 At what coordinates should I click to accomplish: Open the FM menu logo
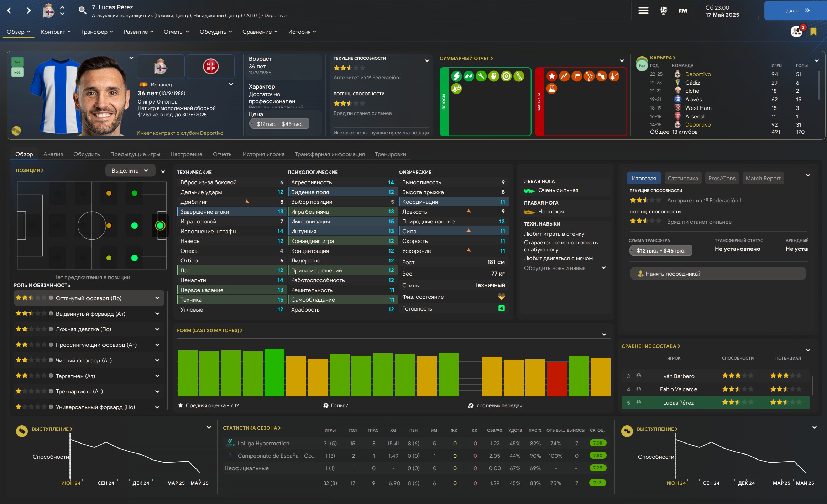(682, 11)
